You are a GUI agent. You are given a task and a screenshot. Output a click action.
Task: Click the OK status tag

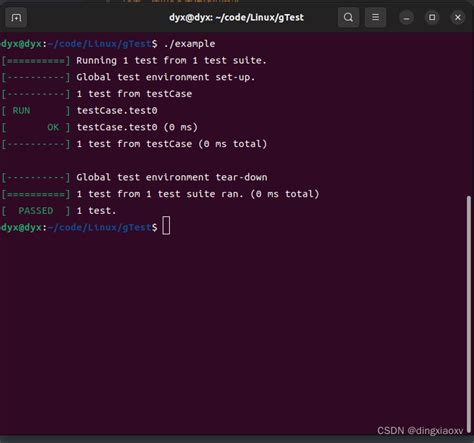tap(53, 127)
